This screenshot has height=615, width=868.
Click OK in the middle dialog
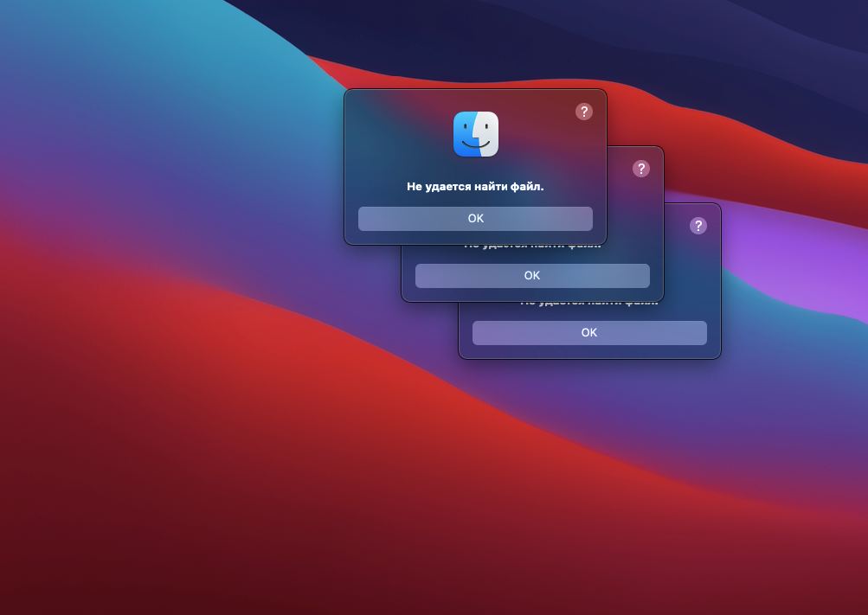click(532, 275)
